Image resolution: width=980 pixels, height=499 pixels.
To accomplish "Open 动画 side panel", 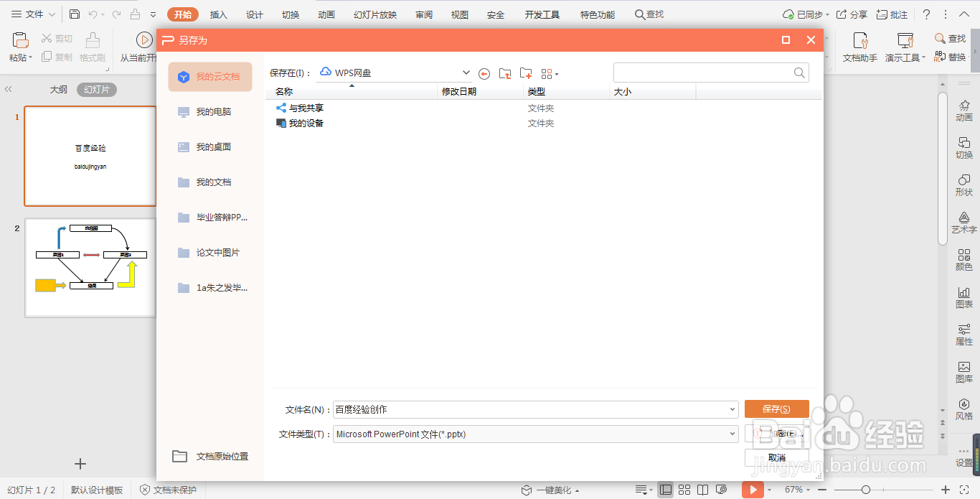I will click(x=964, y=111).
